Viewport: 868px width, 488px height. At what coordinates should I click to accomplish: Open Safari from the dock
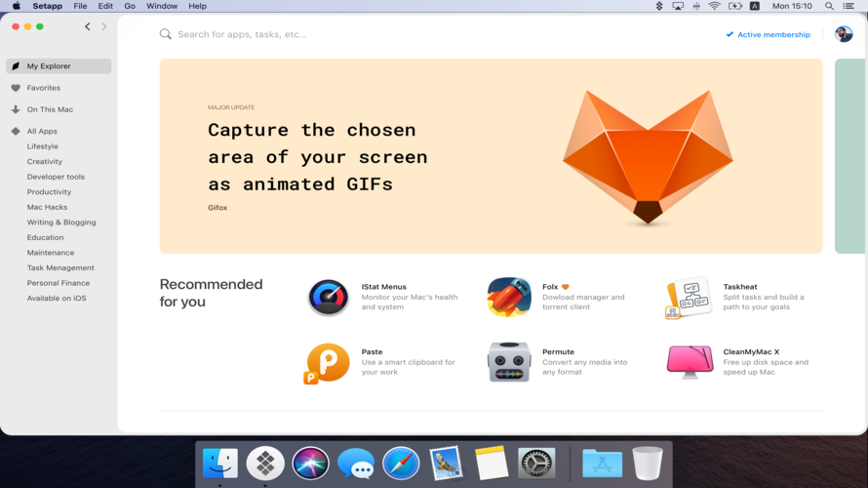pyautogui.click(x=401, y=463)
